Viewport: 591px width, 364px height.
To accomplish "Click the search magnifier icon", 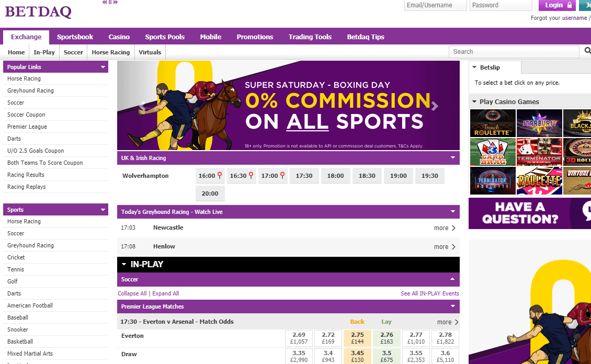I will click(x=588, y=51).
